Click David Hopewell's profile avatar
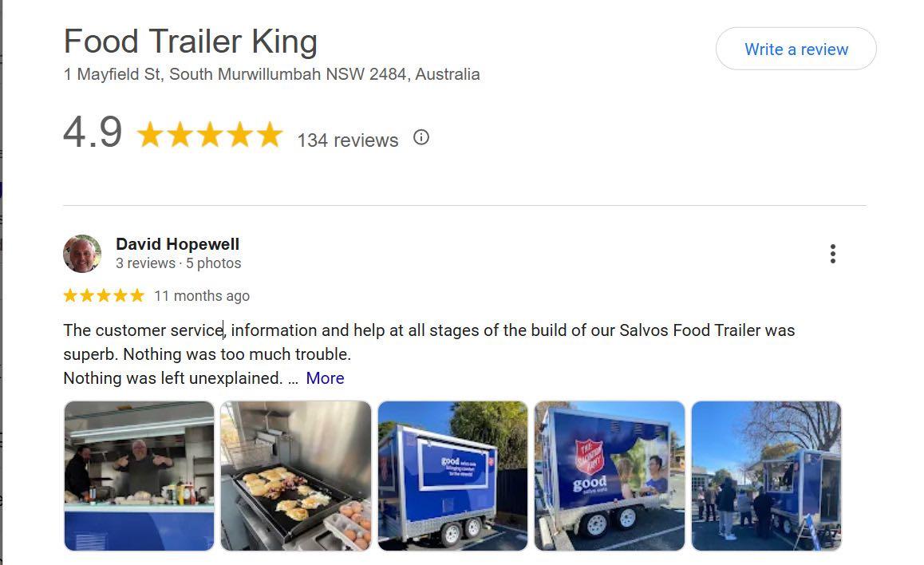This screenshot has width=924, height=565. [x=82, y=254]
